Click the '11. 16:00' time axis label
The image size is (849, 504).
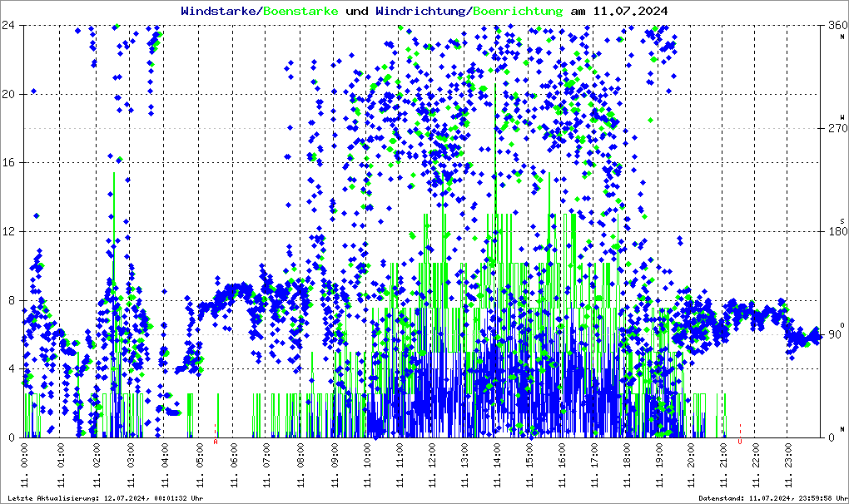[562, 465]
